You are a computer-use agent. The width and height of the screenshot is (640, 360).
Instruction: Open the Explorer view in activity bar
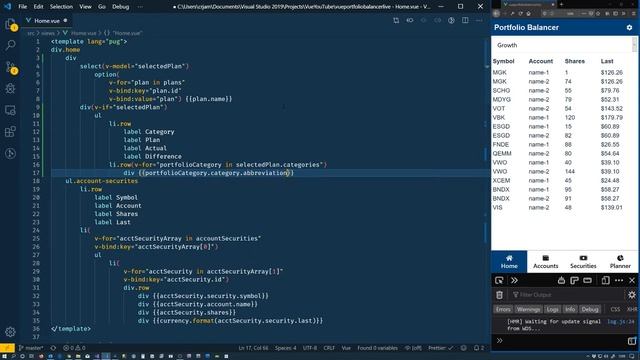click(x=10, y=24)
